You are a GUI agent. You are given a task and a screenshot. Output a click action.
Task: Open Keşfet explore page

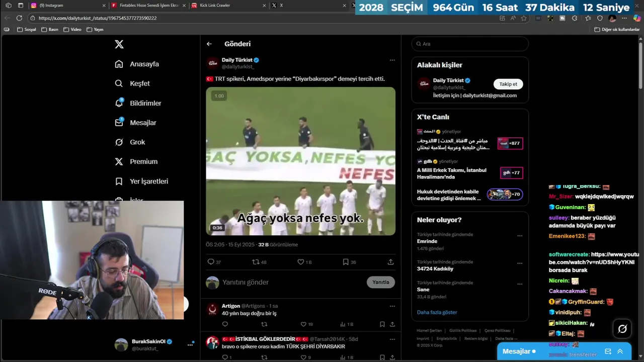click(132, 83)
